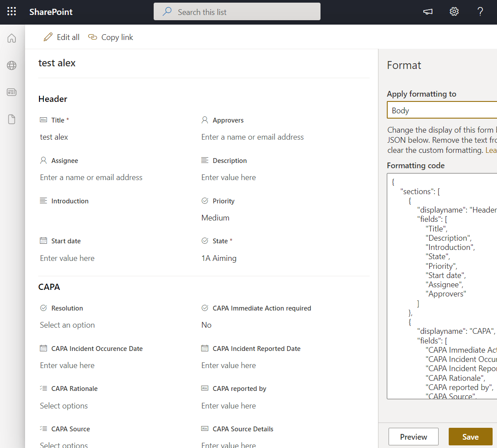Click the calendar icon next to Start date

click(43, 241)
